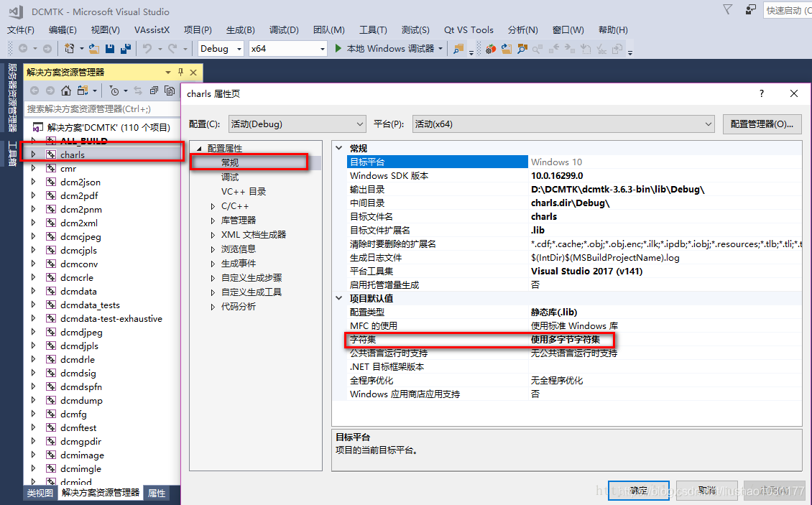Expand the charls project in Solution Explorer
This screenshot has width=812, height=505.
(34, 154)
